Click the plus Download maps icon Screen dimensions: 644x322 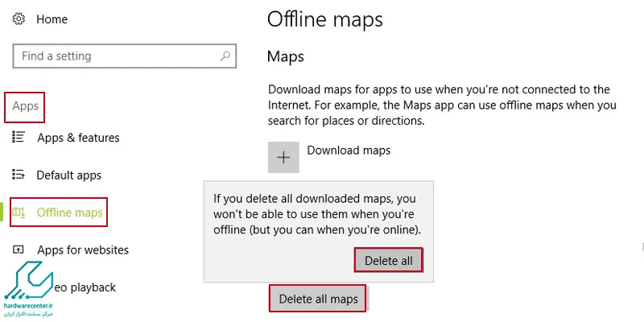(283, 157)
